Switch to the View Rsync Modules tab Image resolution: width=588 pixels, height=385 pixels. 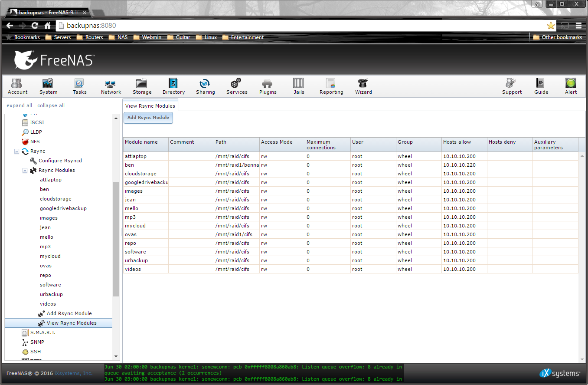pyautogui.click(x=150, y=106)
